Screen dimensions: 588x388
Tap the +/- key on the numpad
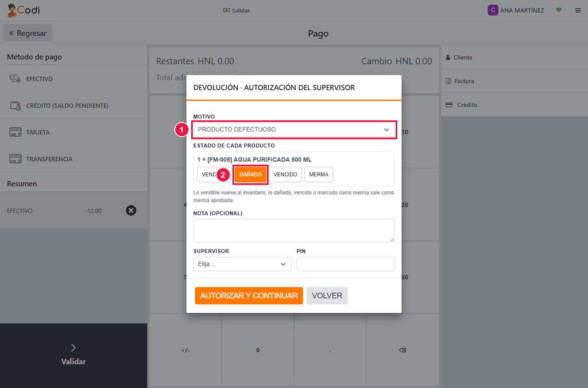pyautogui.click(x=185, y=350)
